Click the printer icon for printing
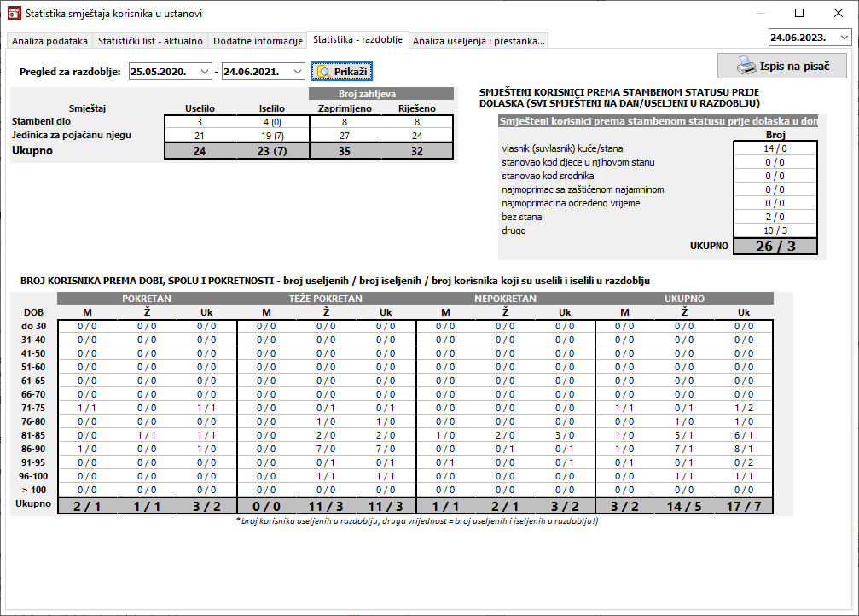 click(746, 66)
